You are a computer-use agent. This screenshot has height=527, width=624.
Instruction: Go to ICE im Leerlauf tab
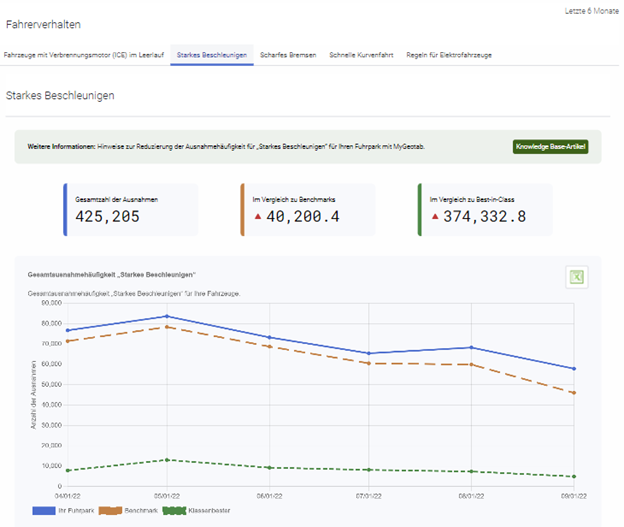85,55
